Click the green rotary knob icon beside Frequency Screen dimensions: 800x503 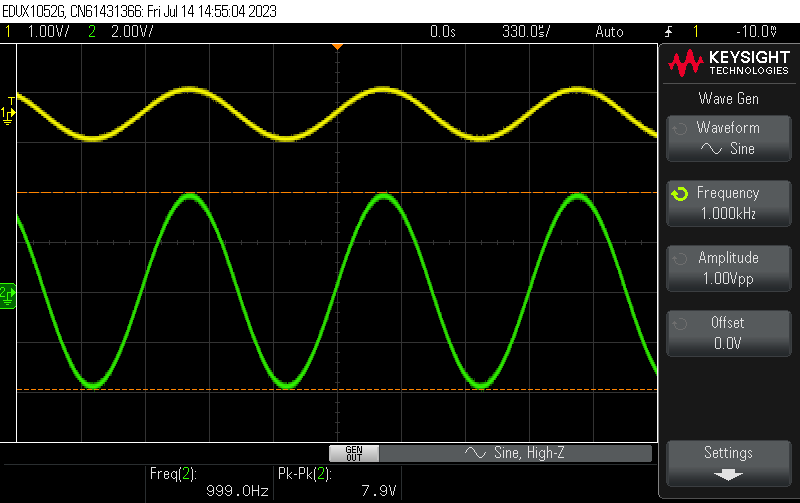680,194
